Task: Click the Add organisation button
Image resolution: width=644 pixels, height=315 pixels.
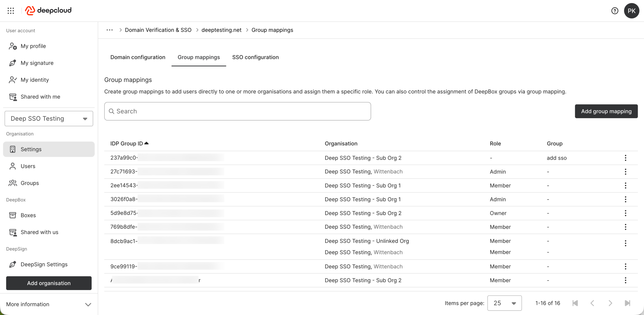Action: click(x=49, y=283)
